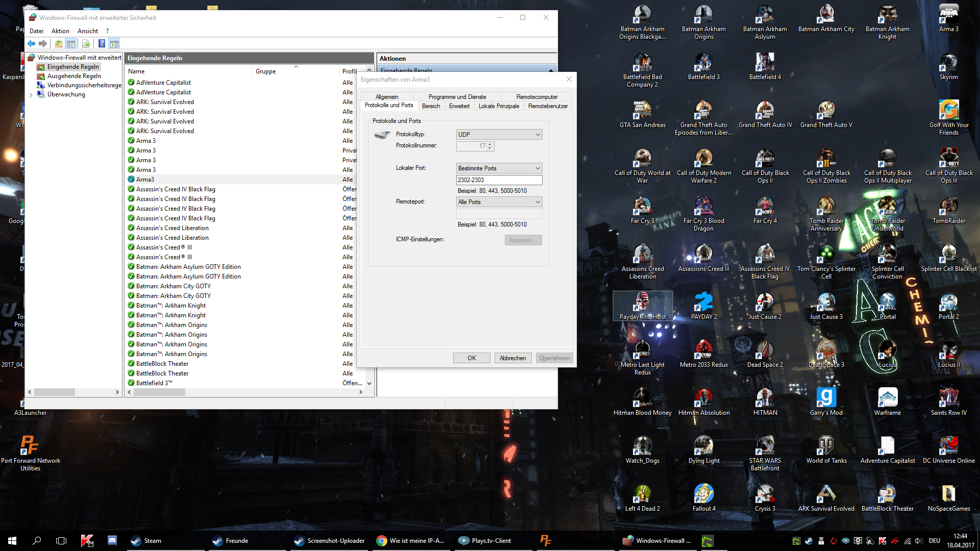Click the blue Help question mark icon

click(102, 44)
